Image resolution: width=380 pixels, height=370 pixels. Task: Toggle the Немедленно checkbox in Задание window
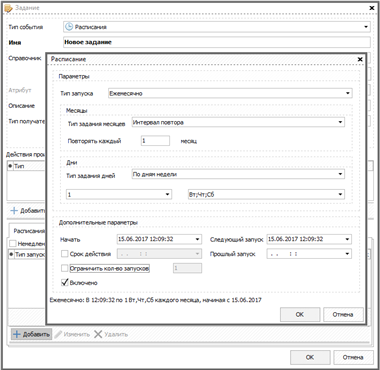12,244
